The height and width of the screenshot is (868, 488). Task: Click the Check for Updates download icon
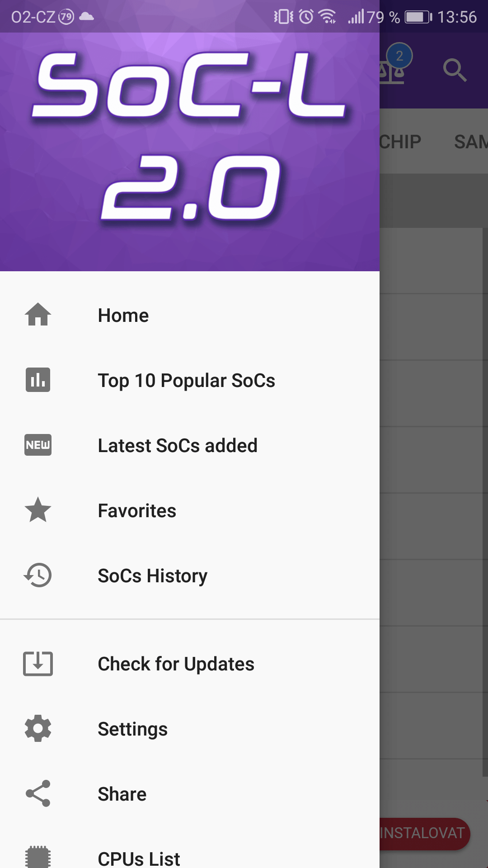pos(38,664)
